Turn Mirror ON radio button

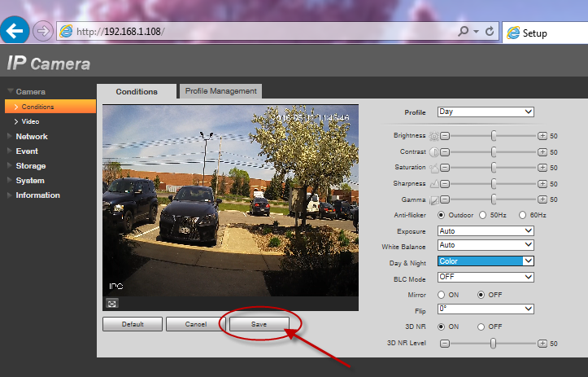(x=442, y=294)
